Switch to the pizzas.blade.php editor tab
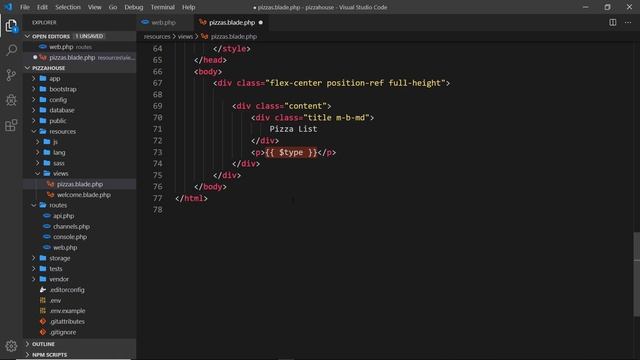 coord(232,22)
